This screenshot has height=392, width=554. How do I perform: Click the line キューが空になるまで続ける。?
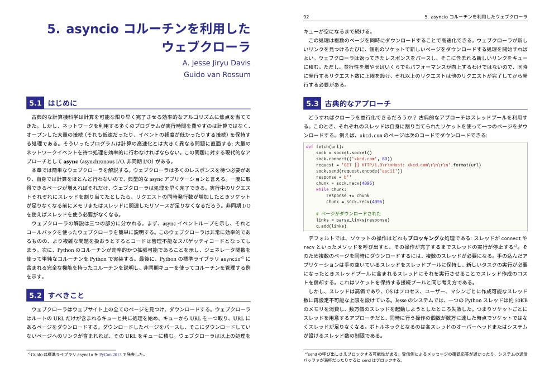coord(338,31)
